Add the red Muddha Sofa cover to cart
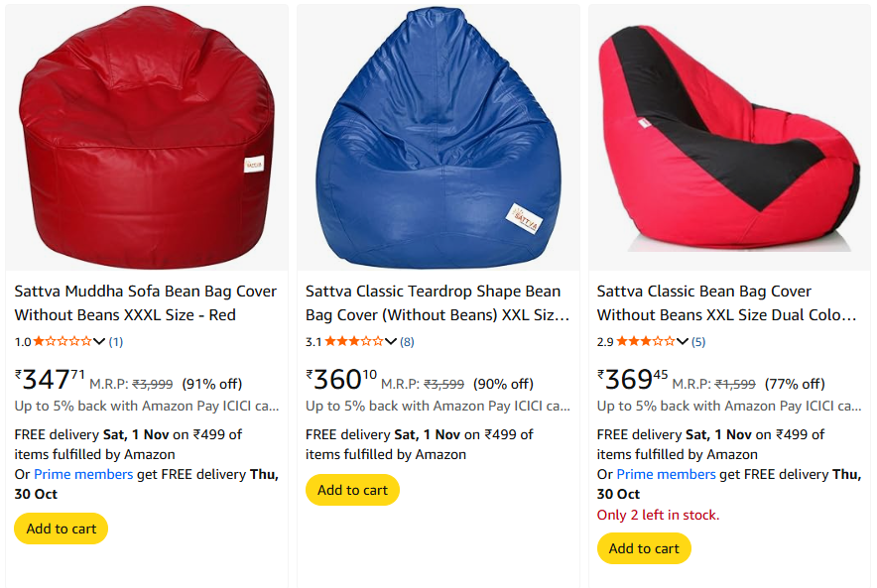This screenshot has height=588, width=877. coord(62,529)
